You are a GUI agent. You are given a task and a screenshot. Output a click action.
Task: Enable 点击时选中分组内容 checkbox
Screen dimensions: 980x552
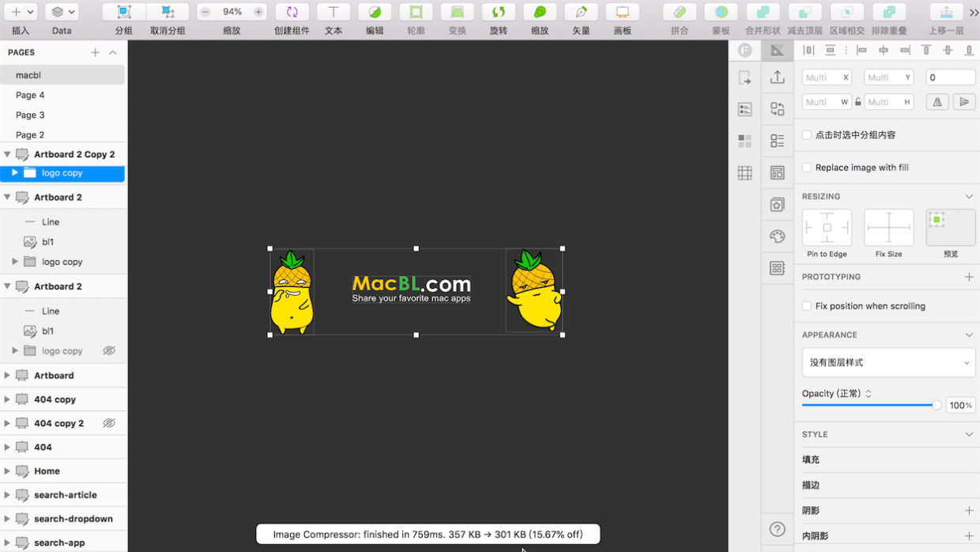click(x=807, y=135)
